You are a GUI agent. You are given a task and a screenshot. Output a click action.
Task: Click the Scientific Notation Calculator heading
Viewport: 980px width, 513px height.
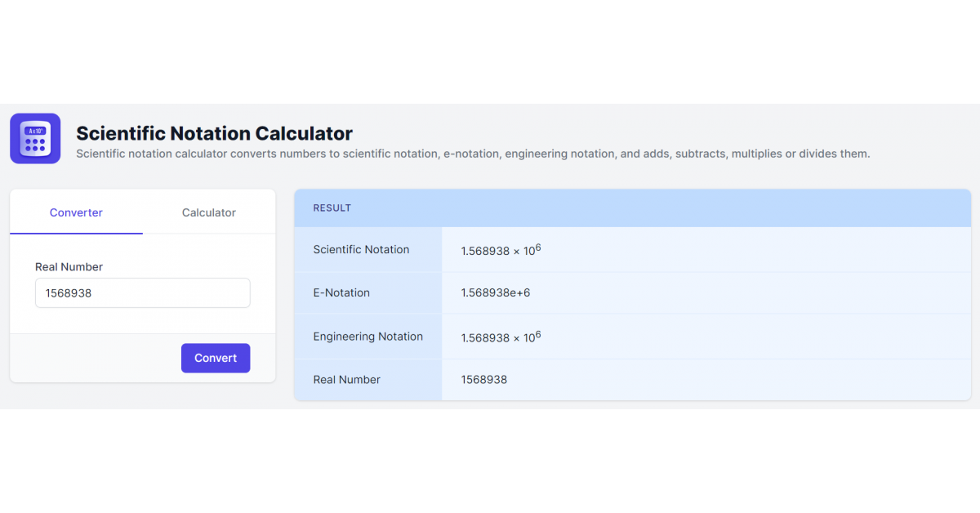[214, 133]
